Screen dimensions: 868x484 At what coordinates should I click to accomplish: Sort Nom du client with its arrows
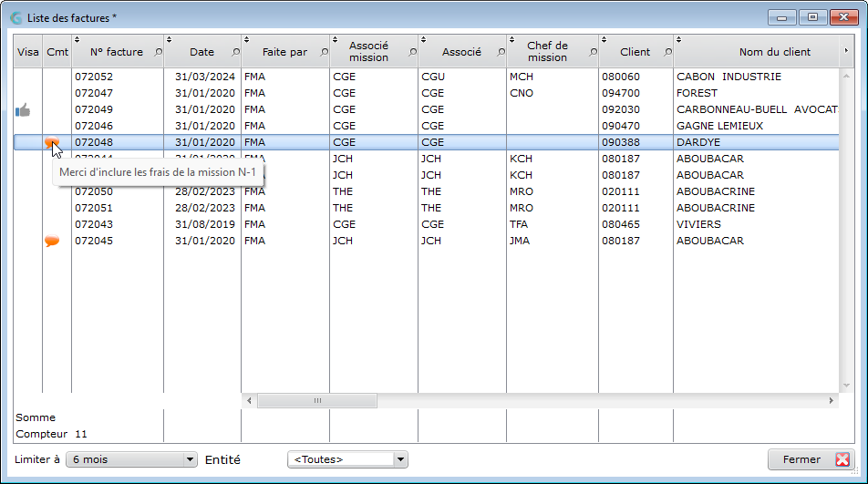coord(678,40)
